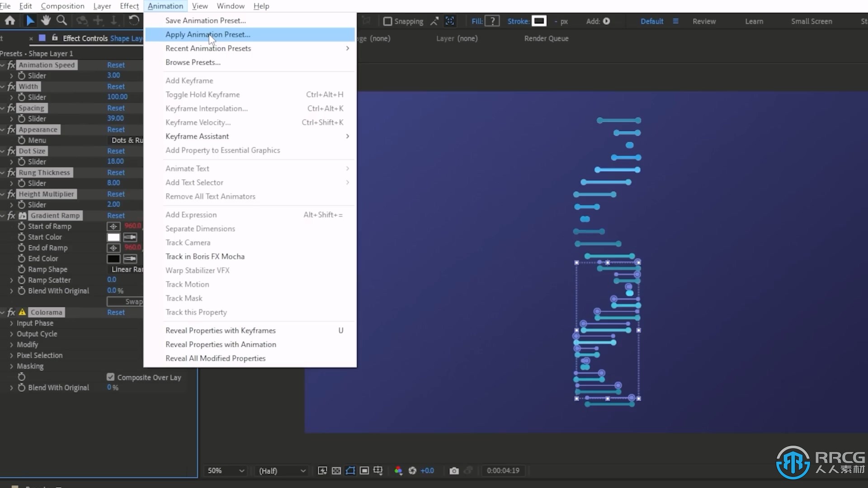
Task: Toggle Composite Over Lay checkbox
Action: tap(111, 376)
